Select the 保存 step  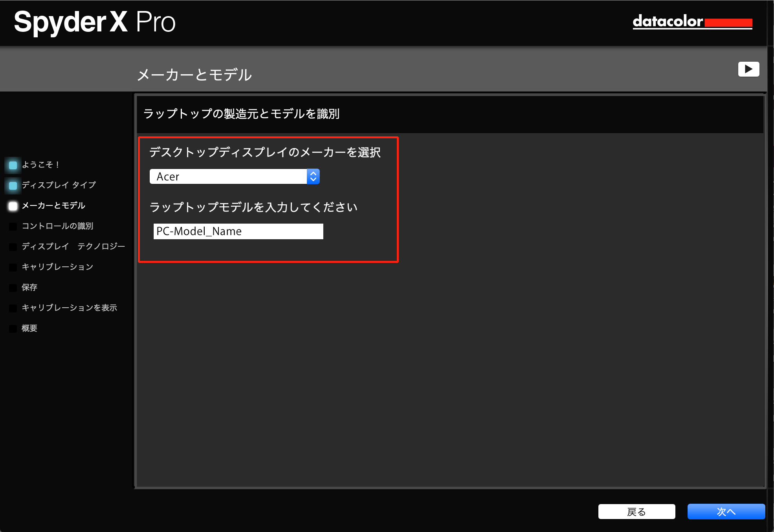coord(29,287)
